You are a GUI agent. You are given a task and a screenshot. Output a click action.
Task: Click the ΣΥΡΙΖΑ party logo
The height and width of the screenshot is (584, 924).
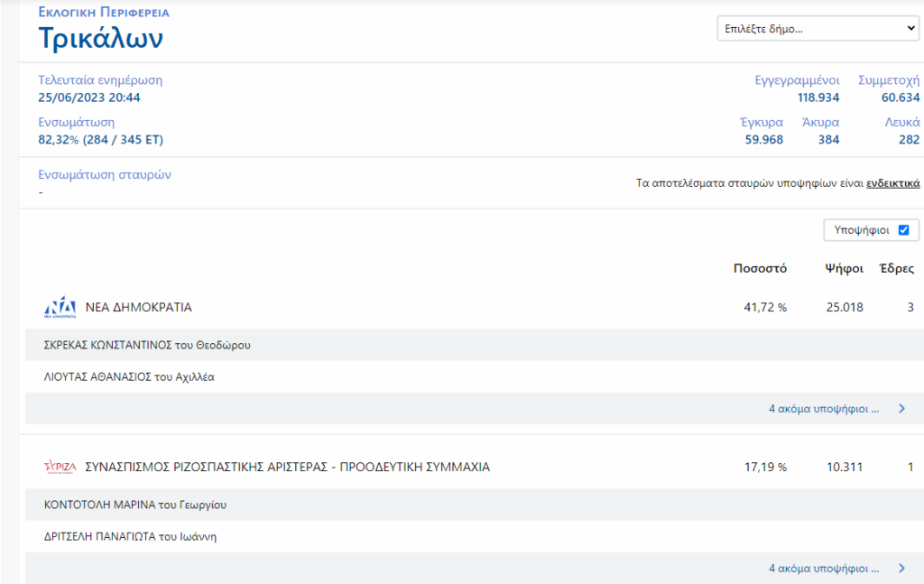tap(60, 467)
